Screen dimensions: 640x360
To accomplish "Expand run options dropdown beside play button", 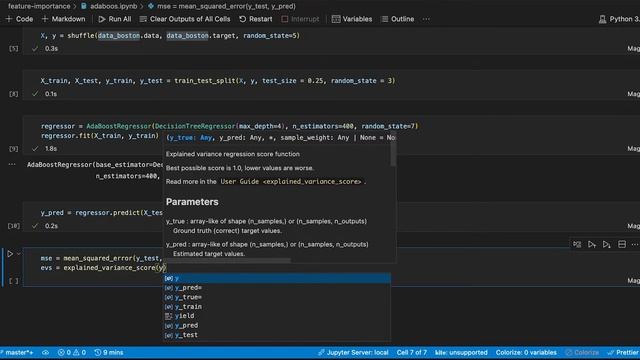I will click(18, 254).
